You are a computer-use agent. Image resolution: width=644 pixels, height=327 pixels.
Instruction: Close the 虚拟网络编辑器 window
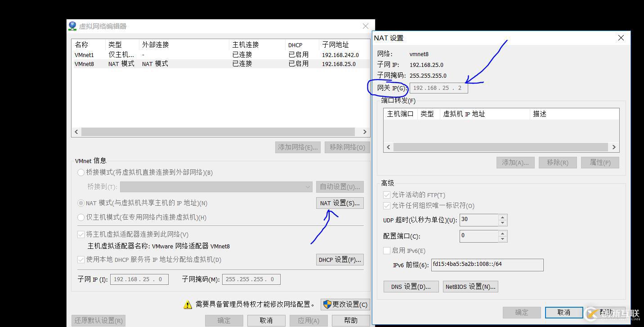366,26
